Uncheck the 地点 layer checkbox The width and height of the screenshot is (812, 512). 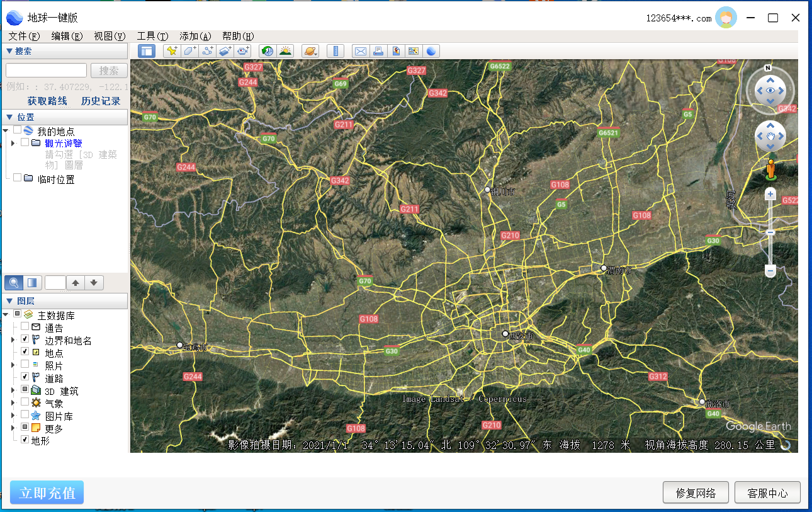point(25,352)
